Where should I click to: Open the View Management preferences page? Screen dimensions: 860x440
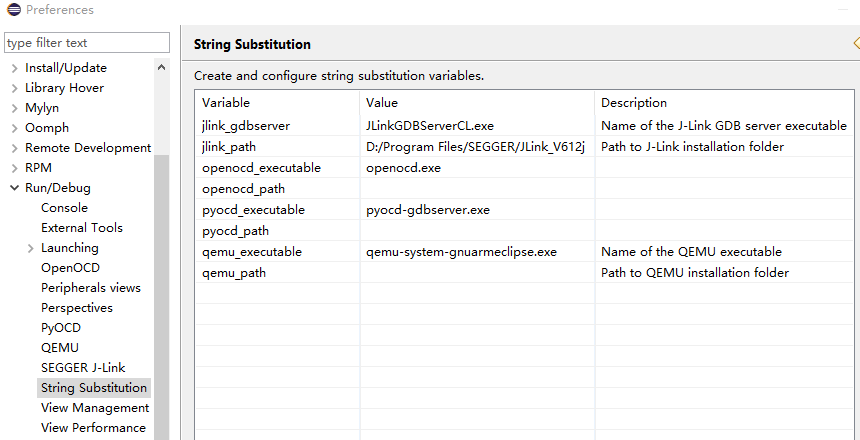point(95,408)
